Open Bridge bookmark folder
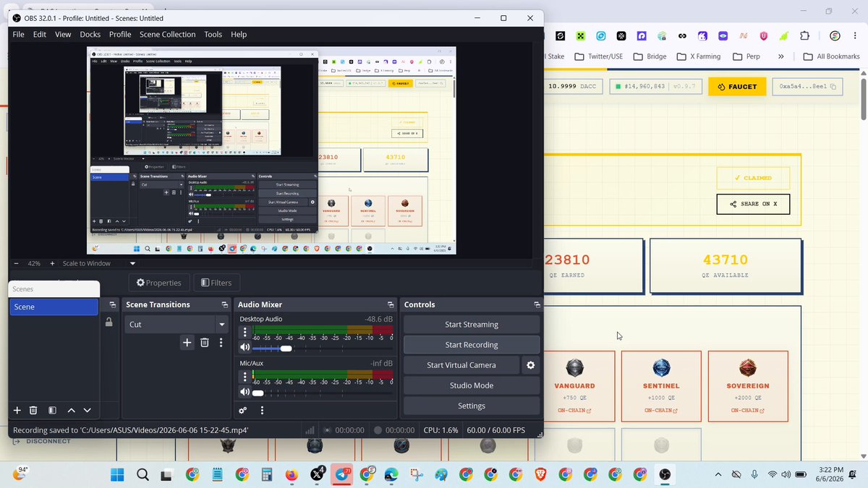 point(650,56)
